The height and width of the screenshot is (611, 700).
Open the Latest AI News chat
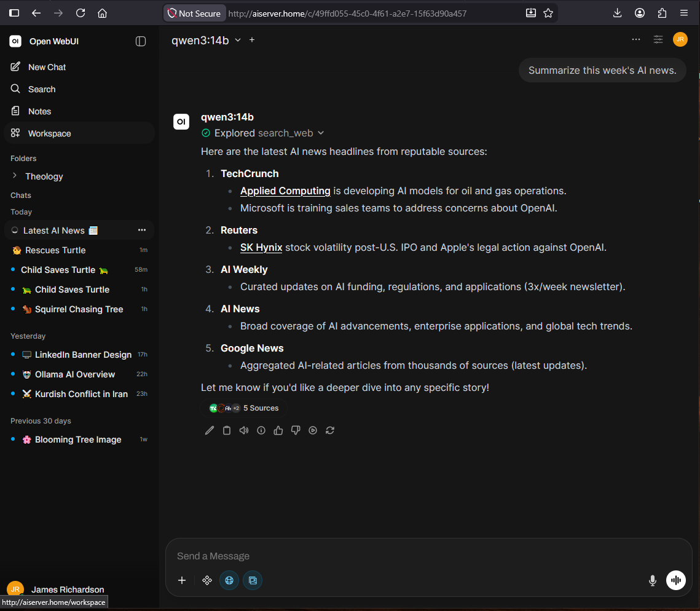click(53, 231)
